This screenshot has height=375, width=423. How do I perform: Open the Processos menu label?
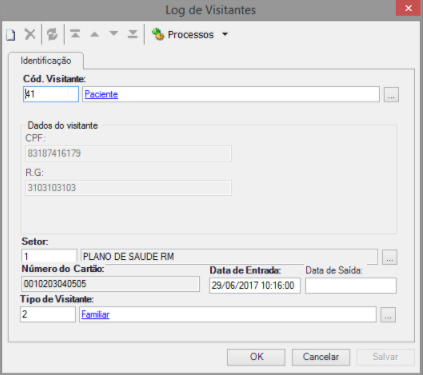190,34
